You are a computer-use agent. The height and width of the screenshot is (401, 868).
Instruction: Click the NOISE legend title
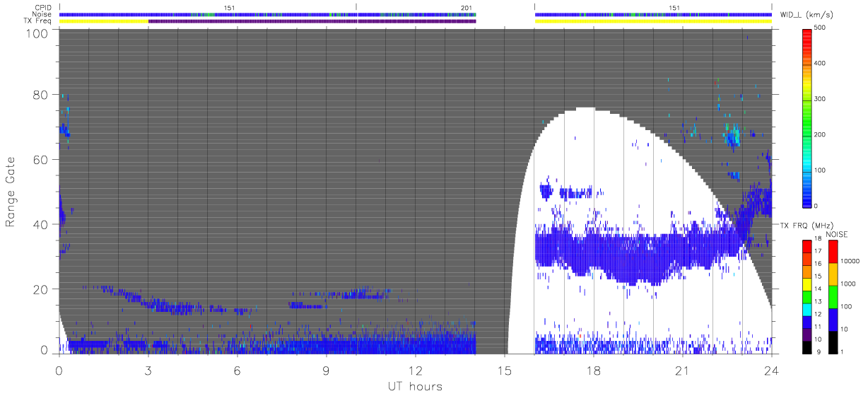836,234
